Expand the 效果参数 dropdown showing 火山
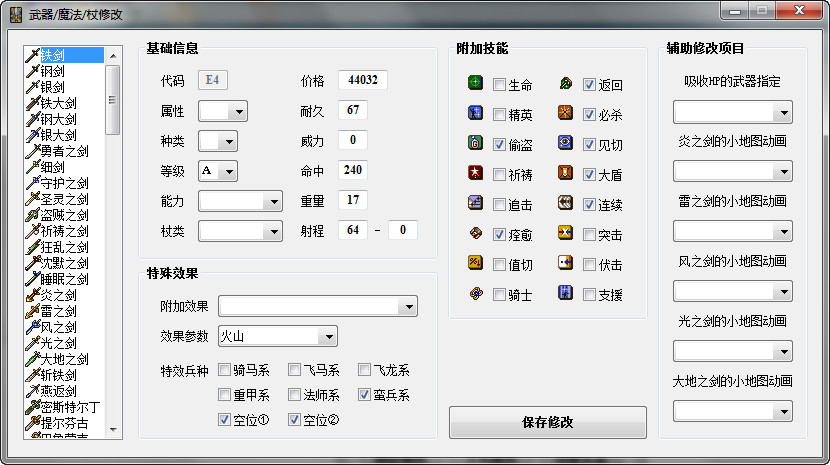The image size is (830, 465). pos(327,336)
